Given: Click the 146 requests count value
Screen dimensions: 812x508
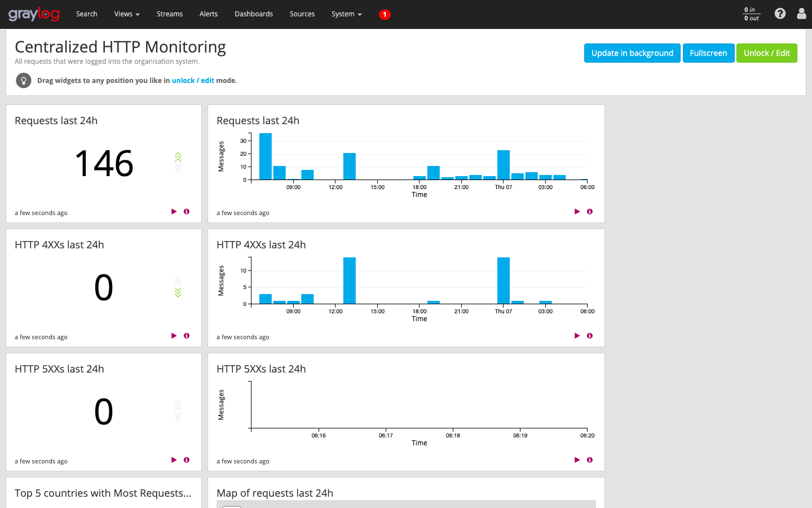Looking at the screenshot, I should [104, 164].
